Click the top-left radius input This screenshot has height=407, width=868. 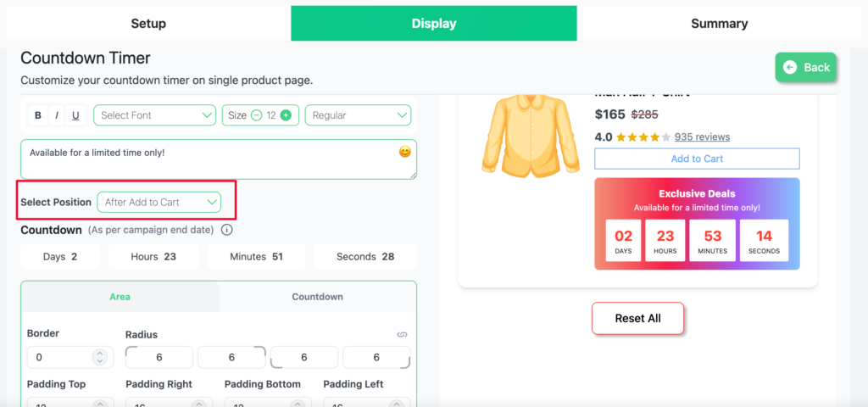(159, 357)
